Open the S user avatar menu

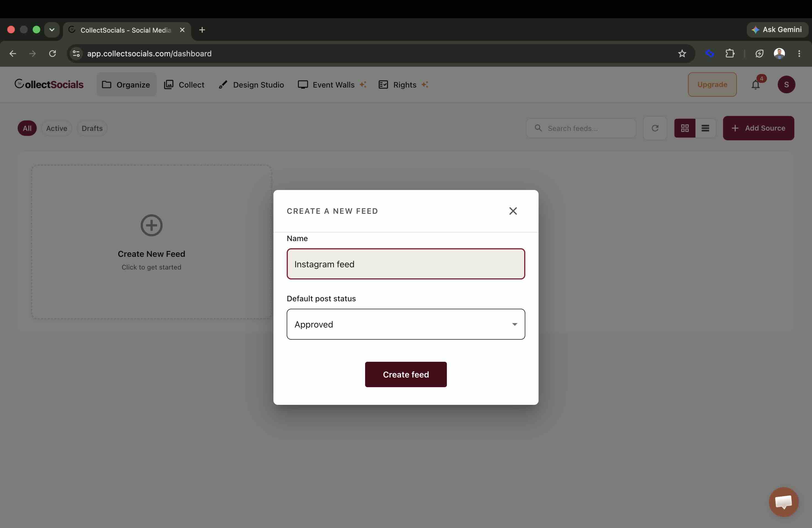click(x=786, y=85)
